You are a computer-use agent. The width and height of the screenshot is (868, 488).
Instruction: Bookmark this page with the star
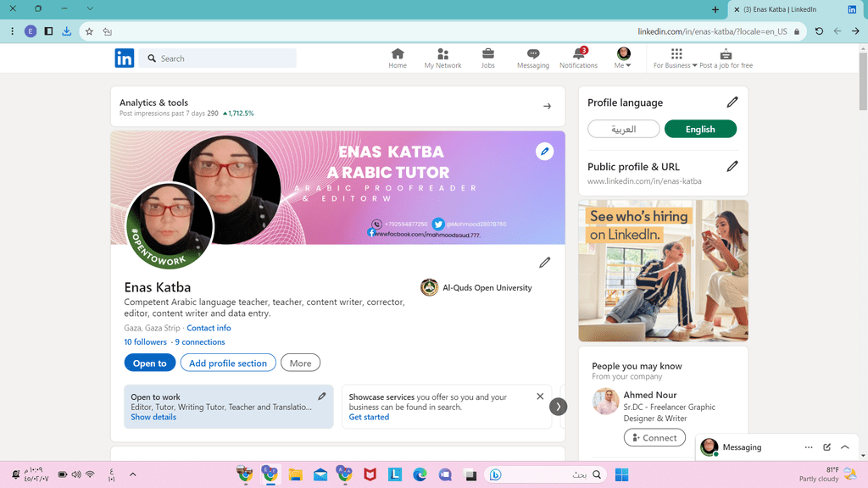pyautogui.click(x=89, y=31)
